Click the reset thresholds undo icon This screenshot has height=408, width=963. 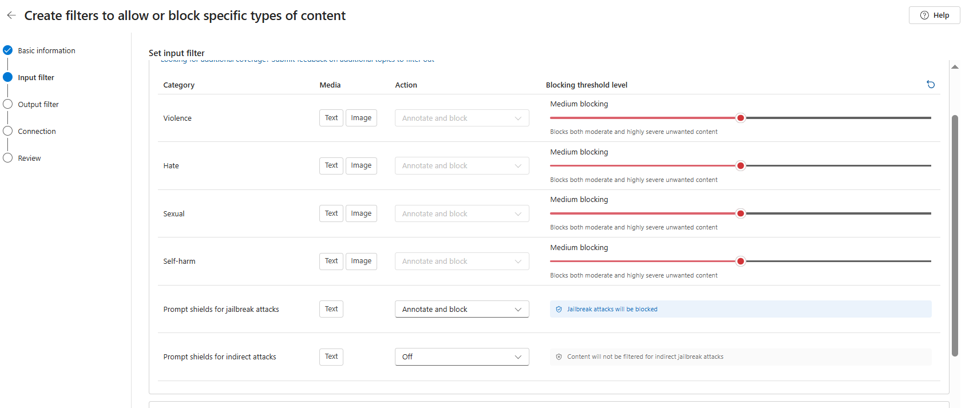[930, 85]
